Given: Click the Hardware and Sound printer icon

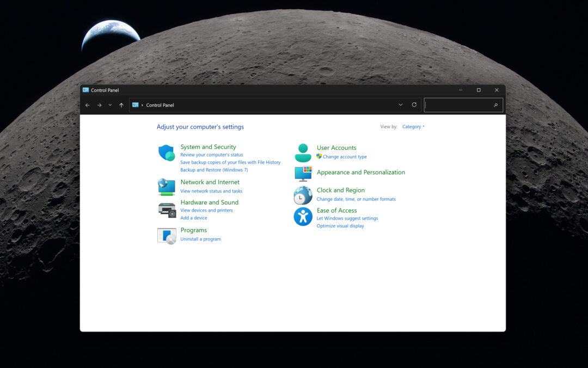Looking at the screenshot, I should [167, 209].
